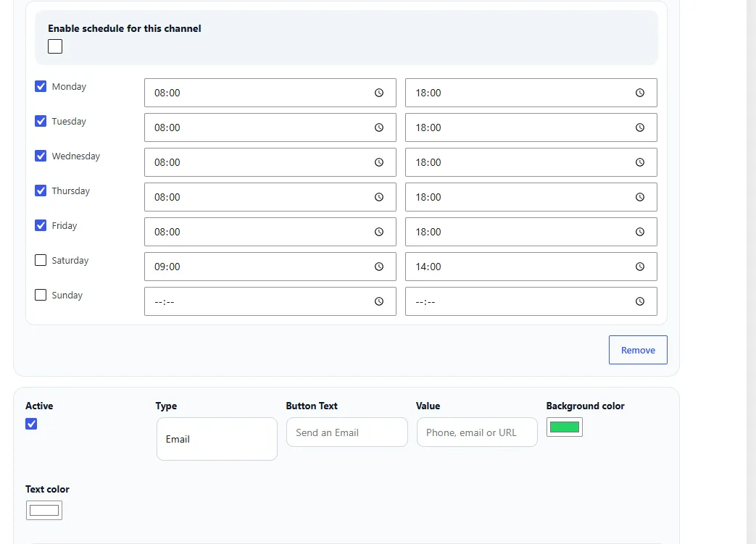Open clock icon for Saturday end time
Screen dimensions: 756x544
coord(640,266)
